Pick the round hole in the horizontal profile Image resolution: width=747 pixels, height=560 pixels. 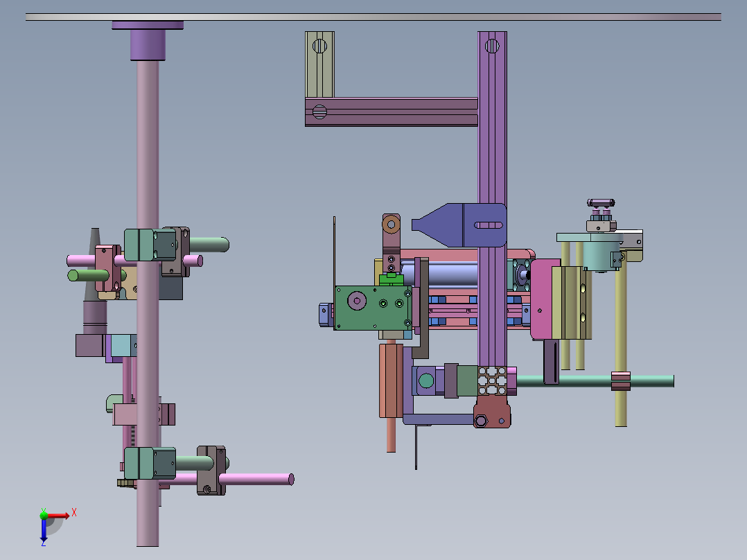[319, 112]
